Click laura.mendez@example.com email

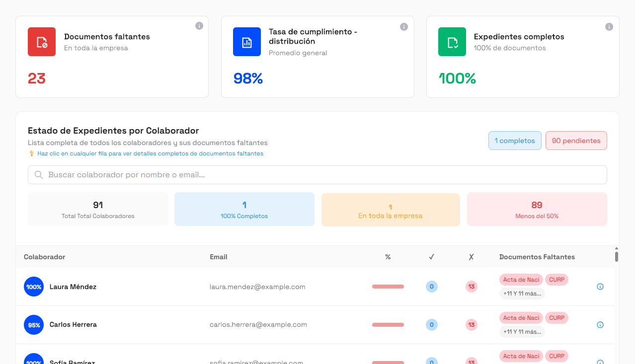coord(257,287)
